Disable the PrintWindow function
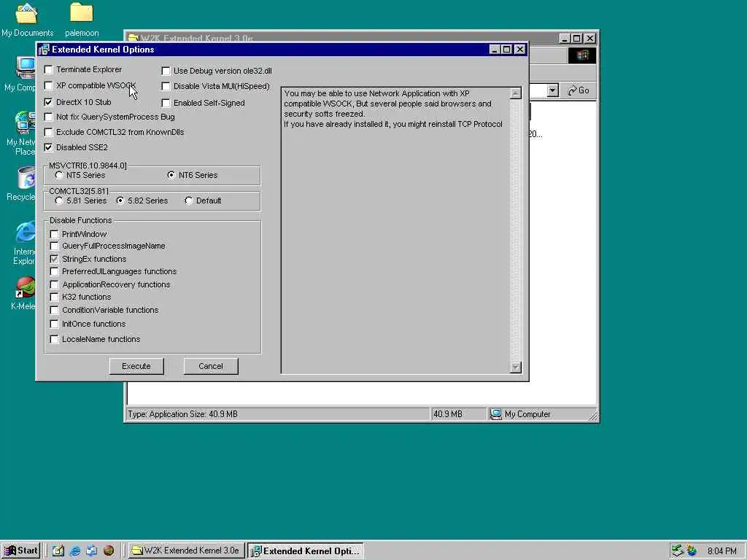Image resolution: width=747 pixels, height=560 pixels. [54, 234]
